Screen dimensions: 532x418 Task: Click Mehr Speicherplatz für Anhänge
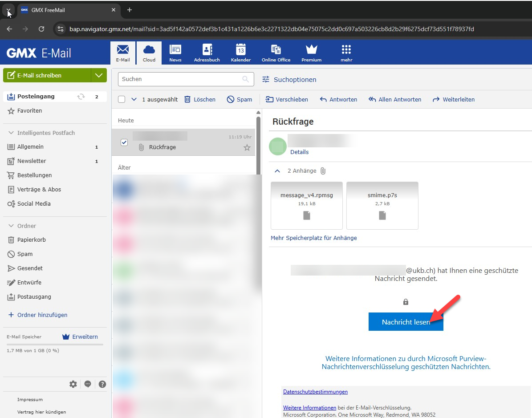coord(314,238)
